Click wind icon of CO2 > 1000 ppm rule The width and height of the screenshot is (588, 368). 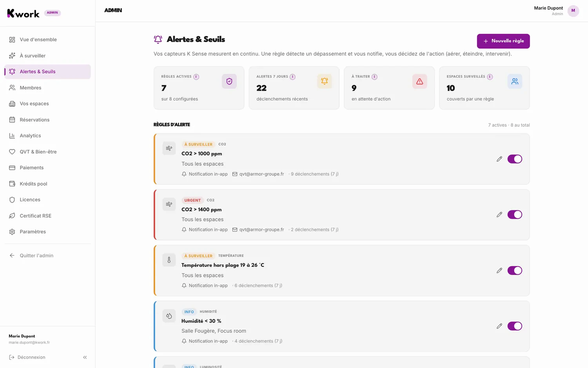pyautogui.click(x=169, y=148)
